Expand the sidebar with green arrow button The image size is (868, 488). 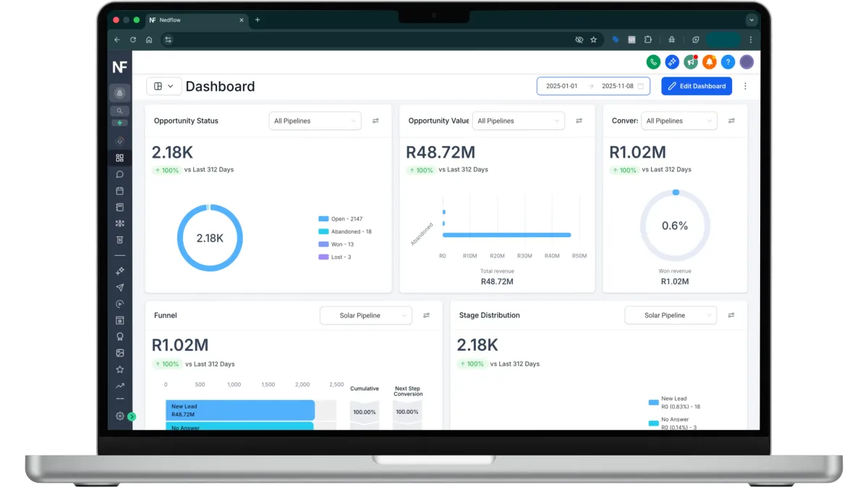[x=132, y=416]
